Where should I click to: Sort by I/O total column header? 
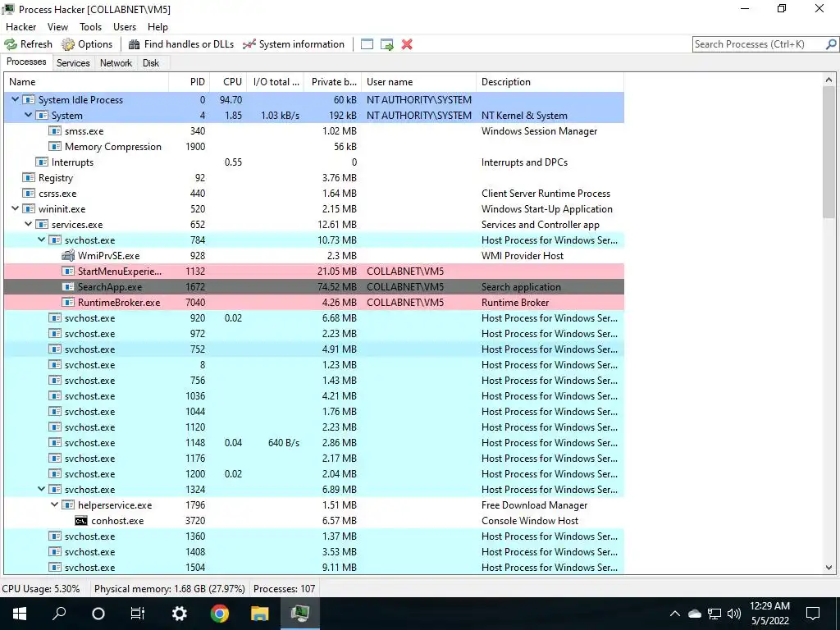(x=276, y=82)
